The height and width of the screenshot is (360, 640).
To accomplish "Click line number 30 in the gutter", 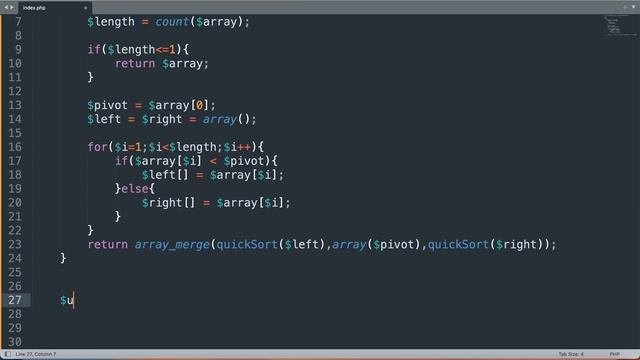I will [x=15, y=342].
